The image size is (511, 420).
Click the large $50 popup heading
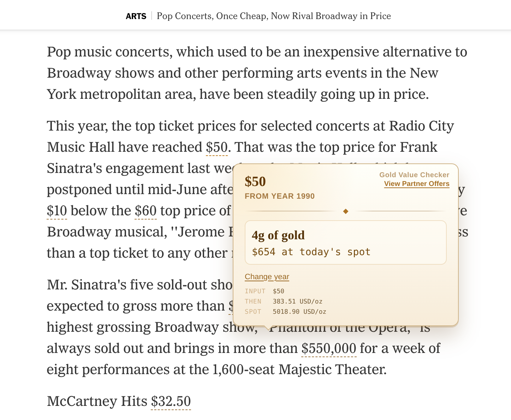pos(255,181)
